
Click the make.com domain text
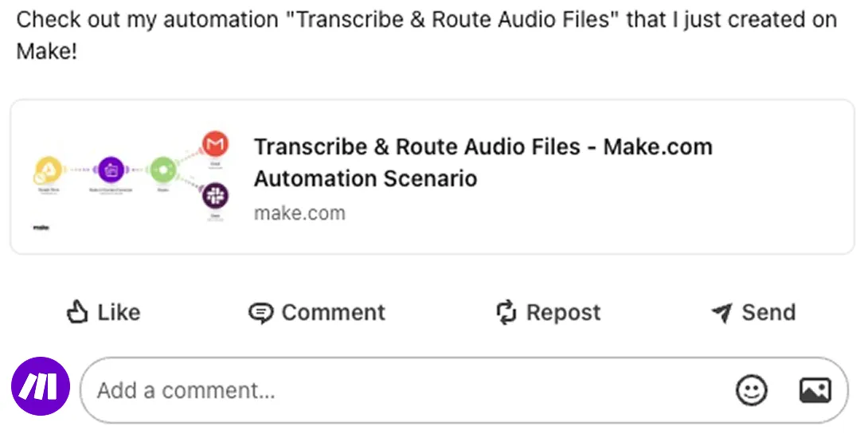(x=299, y=213)
